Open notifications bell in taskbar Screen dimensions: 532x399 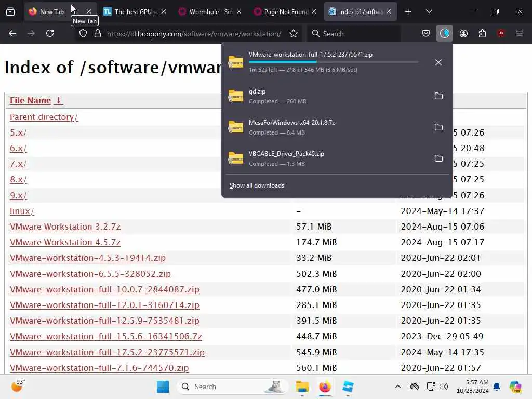(x=497, y=387)
